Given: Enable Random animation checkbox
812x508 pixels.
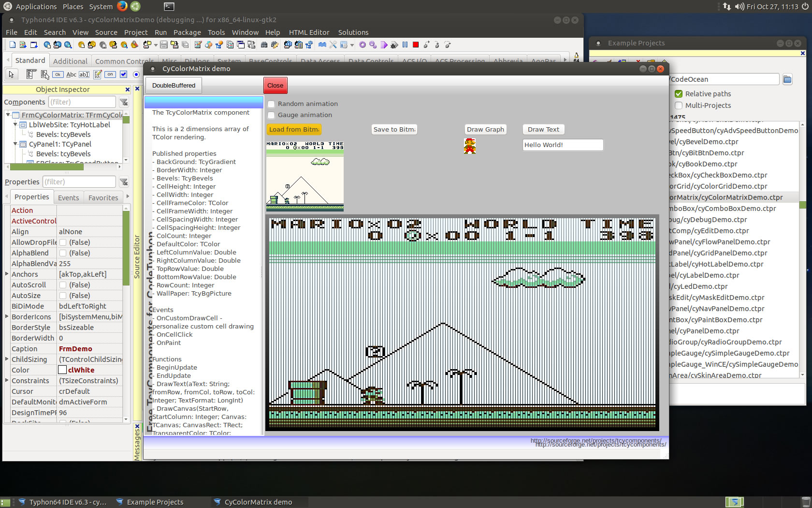Looking at the screenshot, I should click(272, 104).
